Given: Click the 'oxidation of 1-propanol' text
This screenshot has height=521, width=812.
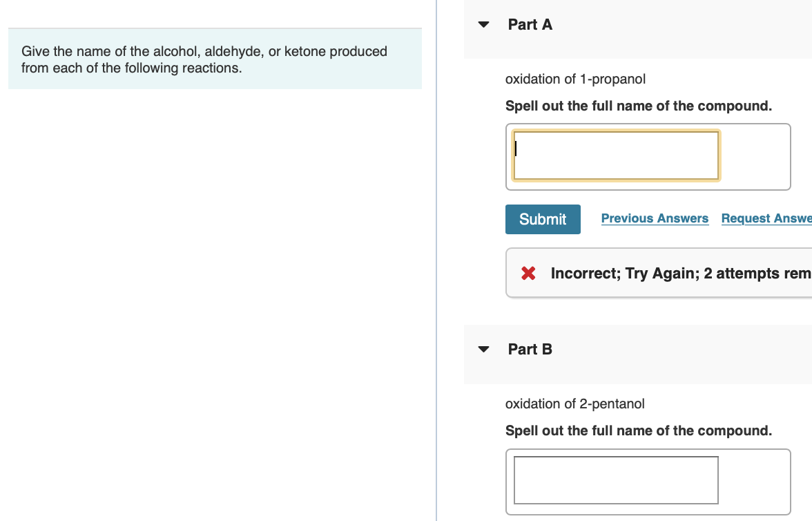Looking at the screenshot, I should click(x=575, y=79).
